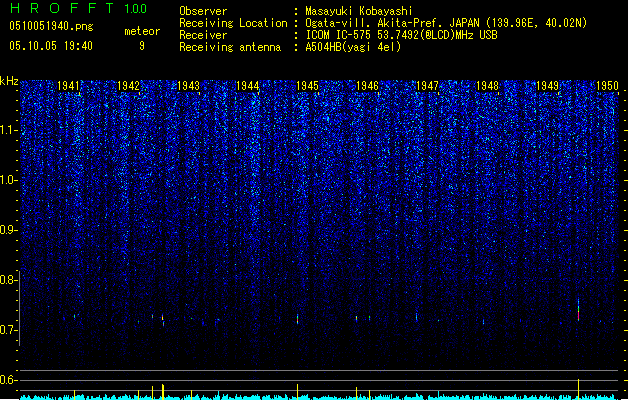
Task: Click the 1.1 kHz axis tick label
Action: click(9, 130)
